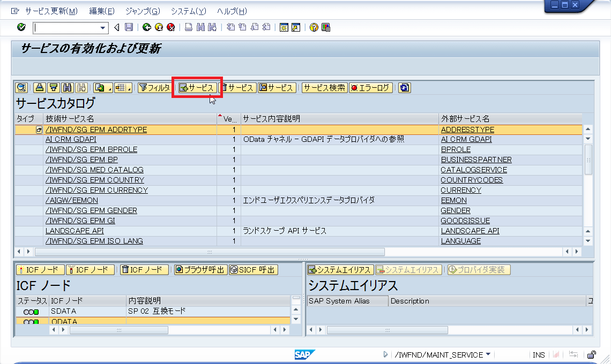Click the lock icon in the status bar
This screenshot has height=364, width=611.
point(592,355)
